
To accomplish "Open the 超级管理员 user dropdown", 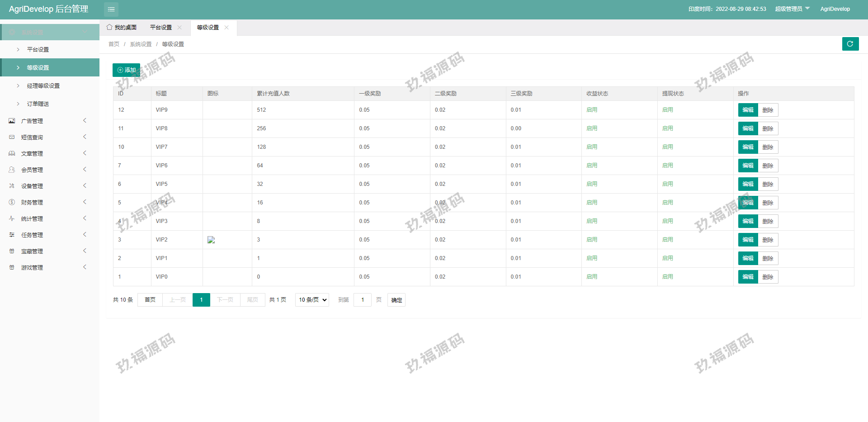I will click(792, 9).
